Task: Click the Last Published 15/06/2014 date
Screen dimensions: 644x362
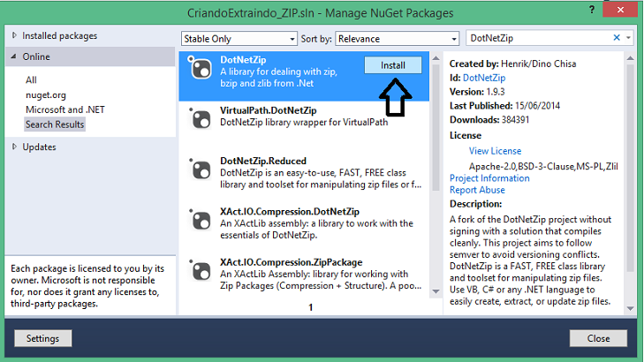Action: (537, 105)
